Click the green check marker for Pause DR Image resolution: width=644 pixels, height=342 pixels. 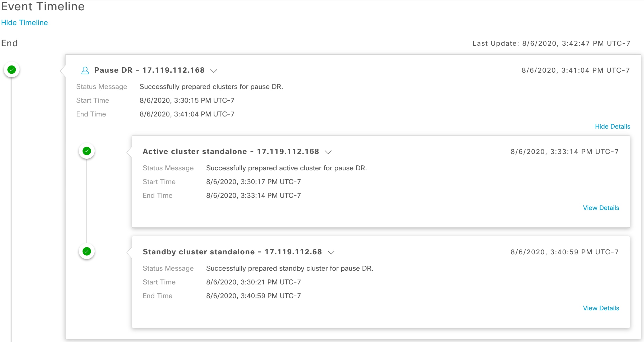pos(12,70)
